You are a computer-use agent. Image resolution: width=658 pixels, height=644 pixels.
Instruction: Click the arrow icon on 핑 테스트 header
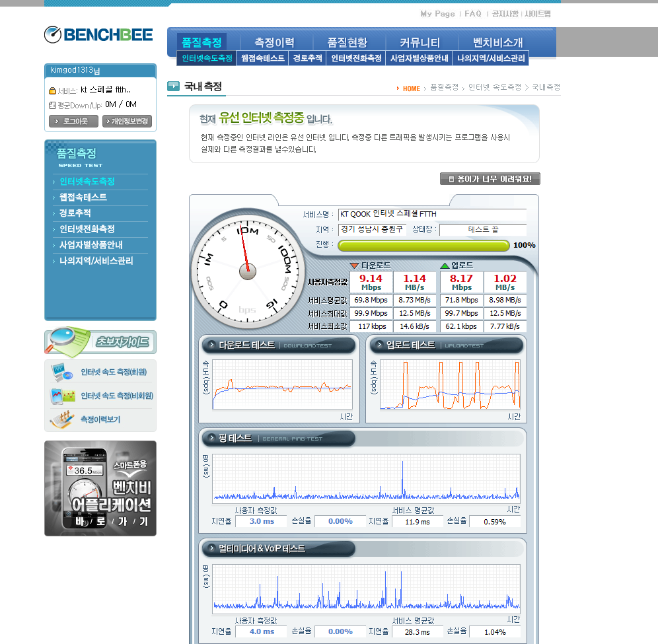(212, 438)
